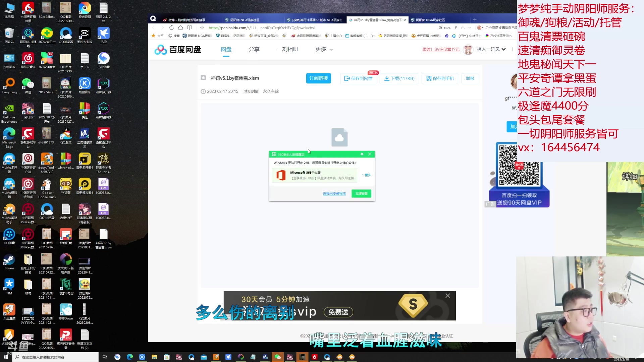The height and width of the screenshot is (362, 644).
Task: Expand the browser toolbar chevron next to share
Action: click(470, 28)
